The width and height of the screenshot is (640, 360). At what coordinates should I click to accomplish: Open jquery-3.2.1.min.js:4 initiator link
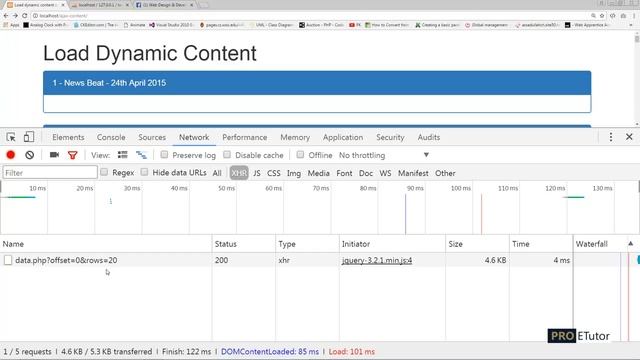(377, 260)
